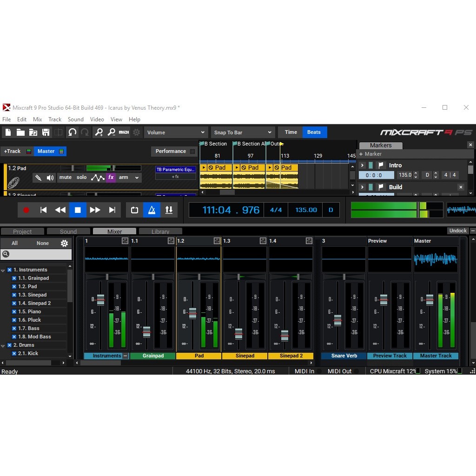Collapse the 2. Drums track group
The height and width of the screenshot is (476, 476).
pyautogui.click(x=4, y=345)
